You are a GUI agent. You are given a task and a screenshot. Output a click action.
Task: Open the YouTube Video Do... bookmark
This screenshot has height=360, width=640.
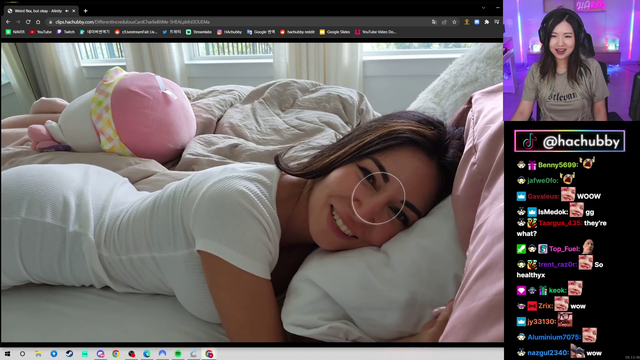376,32
